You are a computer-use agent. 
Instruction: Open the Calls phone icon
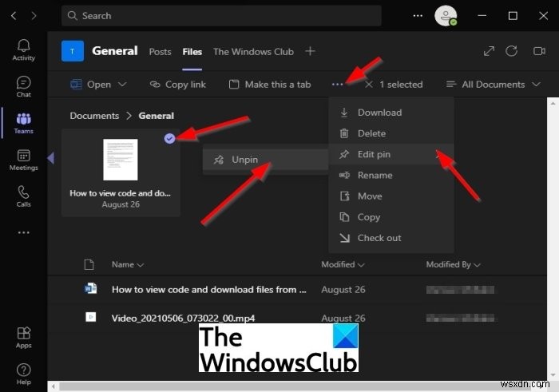click(23, 196)
